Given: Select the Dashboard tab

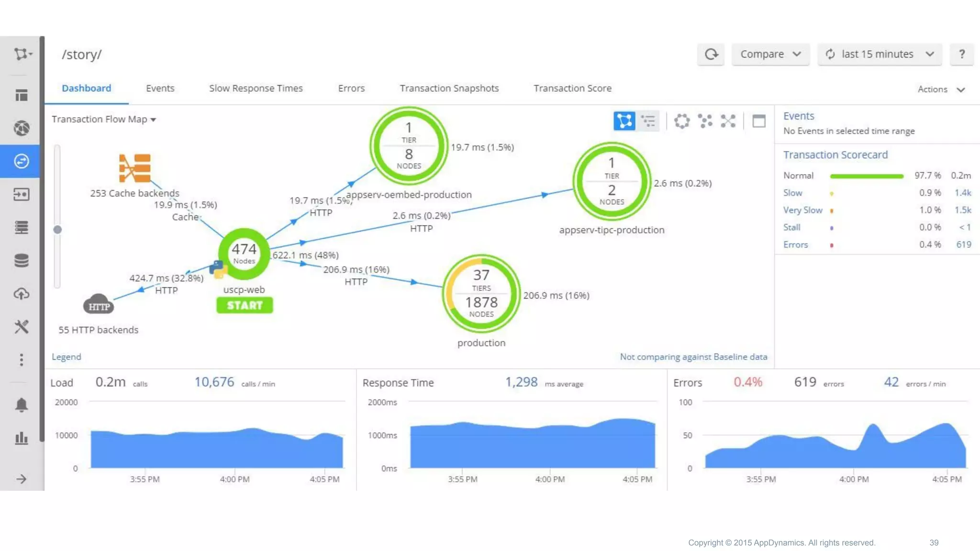Looking at the screenshot, I should 86,88.
